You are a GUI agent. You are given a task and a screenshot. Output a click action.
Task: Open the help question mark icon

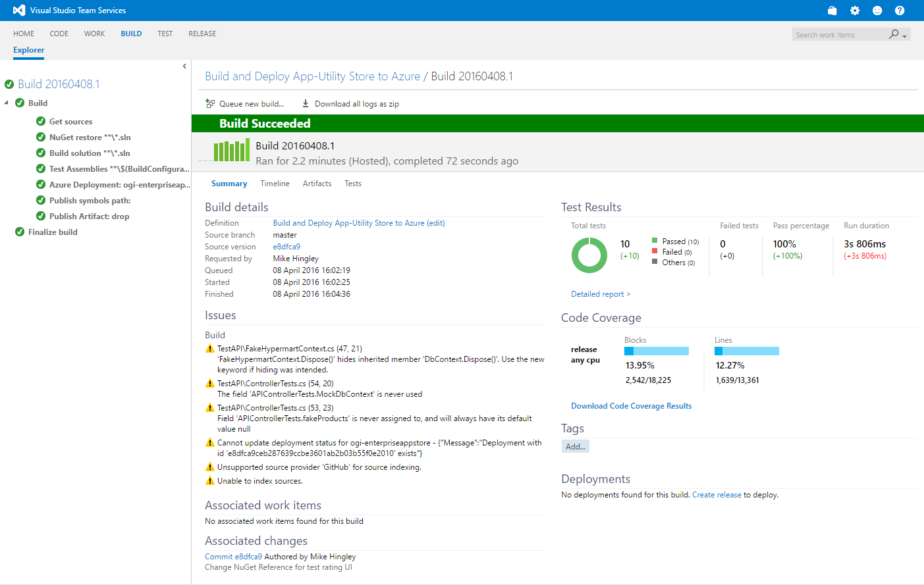[900, 11]
